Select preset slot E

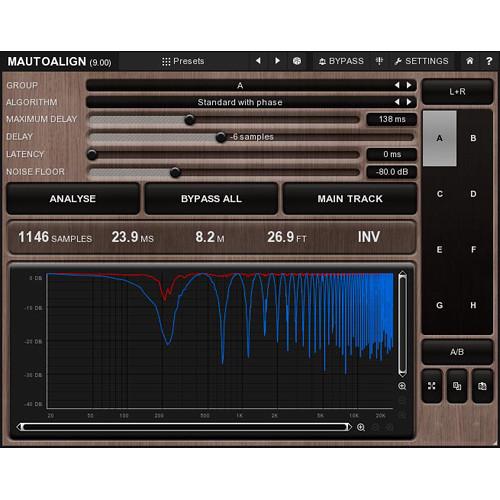tap(440, 250)
